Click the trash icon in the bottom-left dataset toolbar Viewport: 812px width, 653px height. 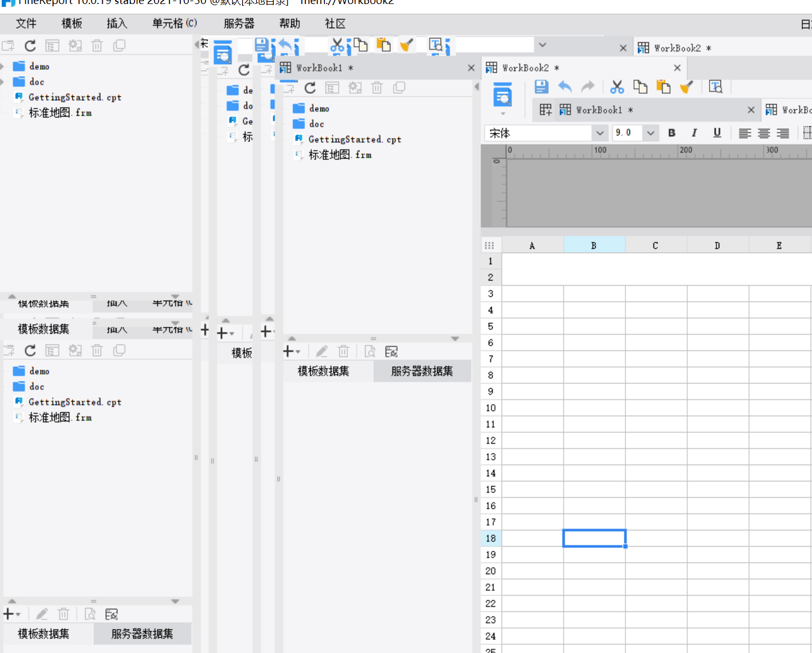tap(64, 614)
